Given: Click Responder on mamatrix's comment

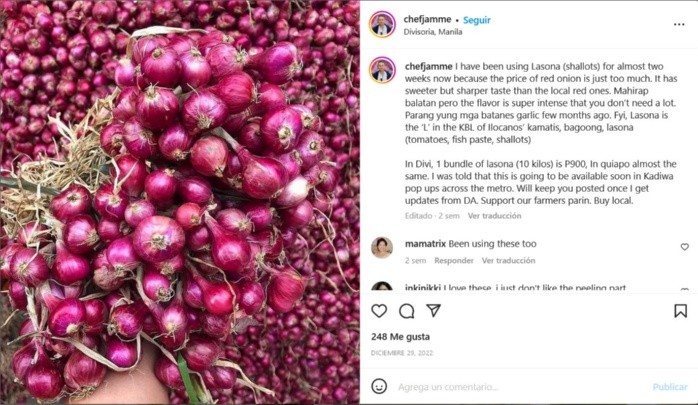Looking at the screenshot, I should tap(454, 261).
